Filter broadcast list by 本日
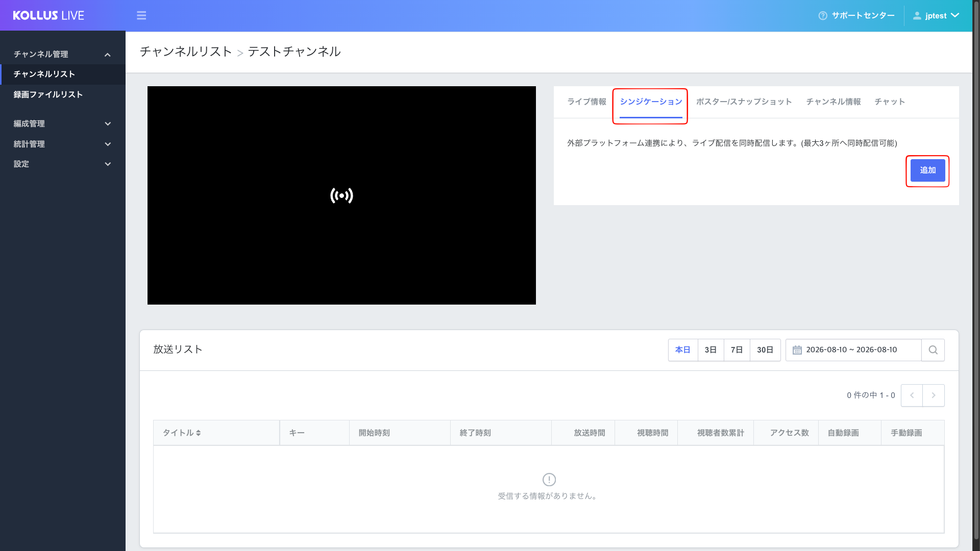 click(x=682, y=350)
